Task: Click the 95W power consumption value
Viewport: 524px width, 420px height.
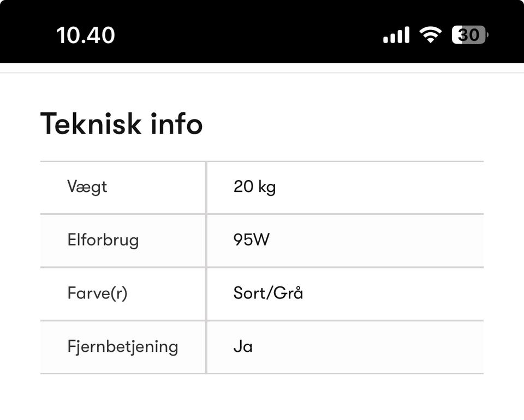Action: 251,240
